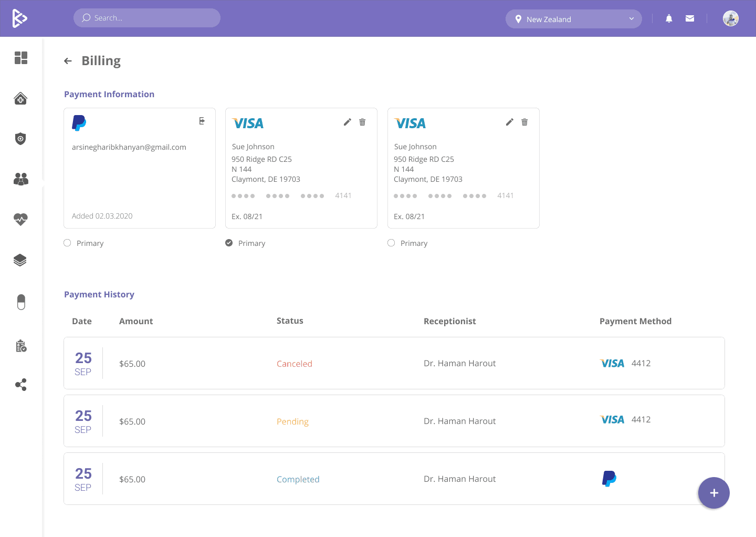Open the New Zealand location dropdown
Screen dimensions: 756x537
pos(573,18)
